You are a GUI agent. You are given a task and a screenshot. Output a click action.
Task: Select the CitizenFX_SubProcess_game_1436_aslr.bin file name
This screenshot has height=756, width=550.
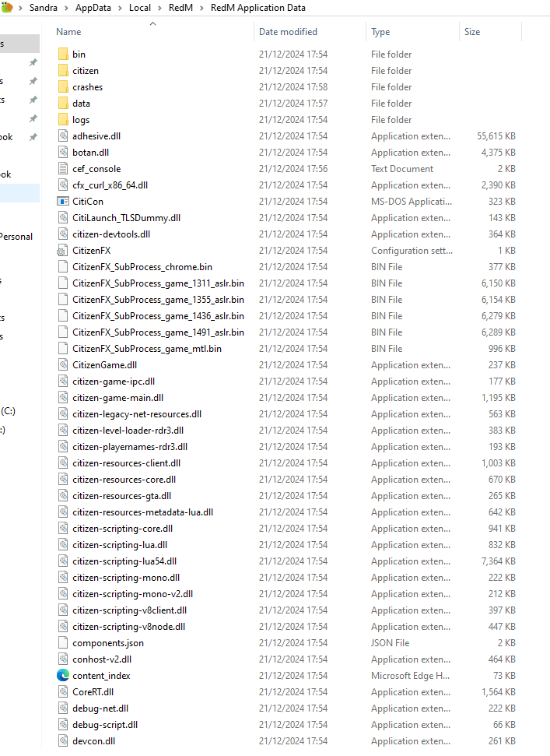coord(158,316)
